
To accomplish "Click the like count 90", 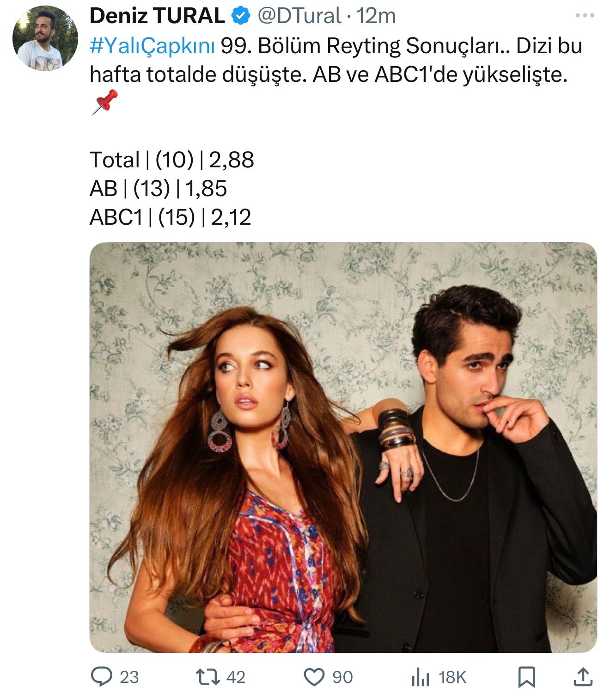I will coord(342,677).
